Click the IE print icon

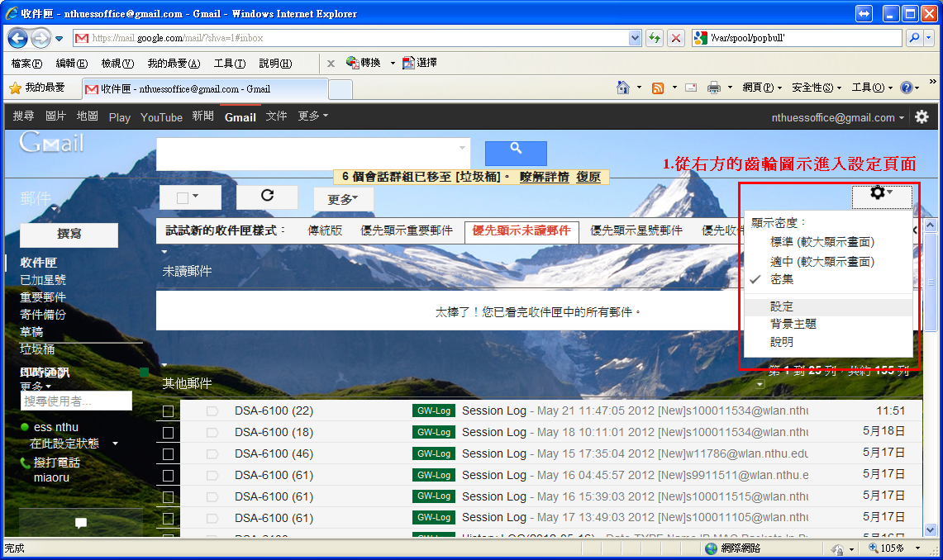[714, 88]
